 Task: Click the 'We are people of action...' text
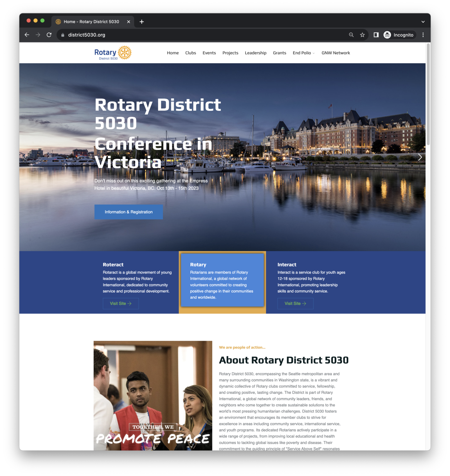point(242,348)
